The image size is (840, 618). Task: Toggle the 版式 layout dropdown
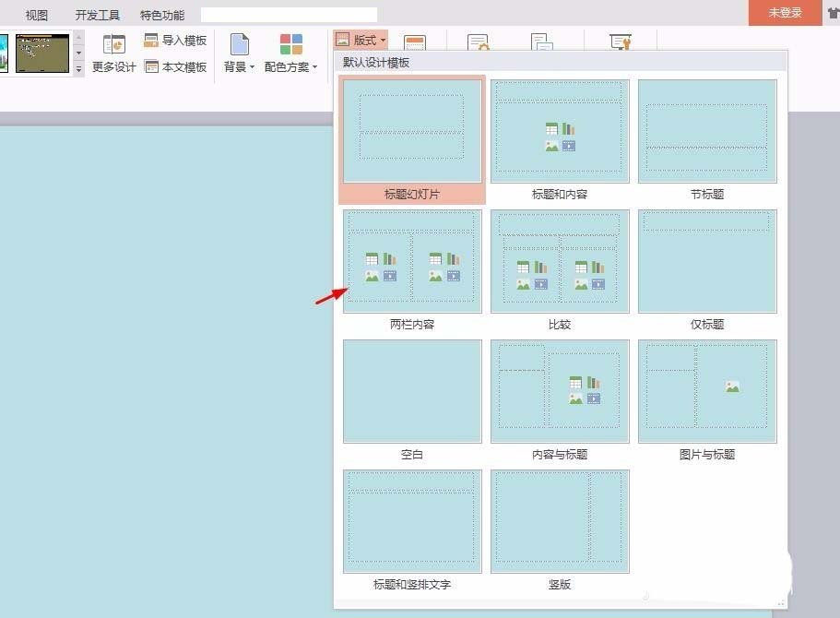point(360,40)
